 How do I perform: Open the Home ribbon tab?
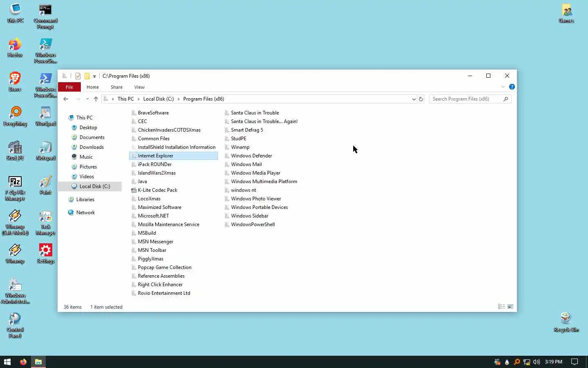(93, 87)
